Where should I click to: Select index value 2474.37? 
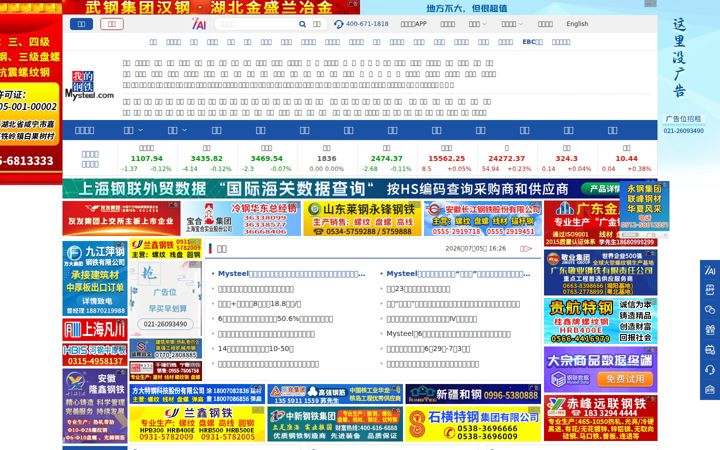(x=387, y=158)
